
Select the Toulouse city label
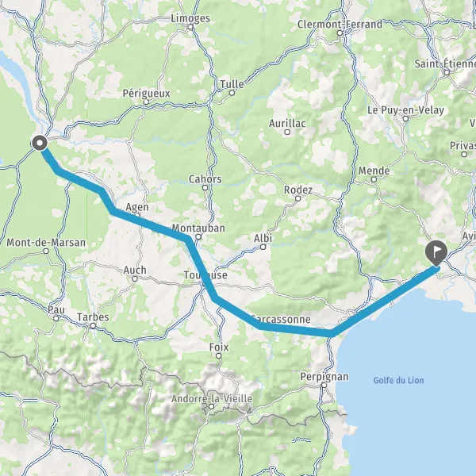tap(205, 275)
